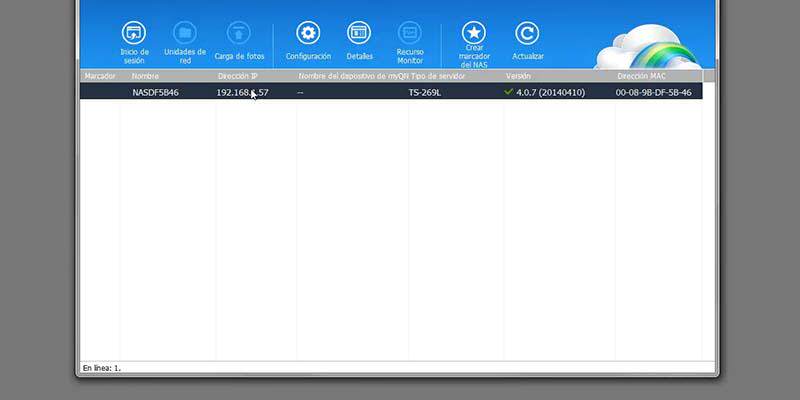
Task: Click the MAC address 00-08-9B-DF-5B-46
Action: [x=654, y=92]
